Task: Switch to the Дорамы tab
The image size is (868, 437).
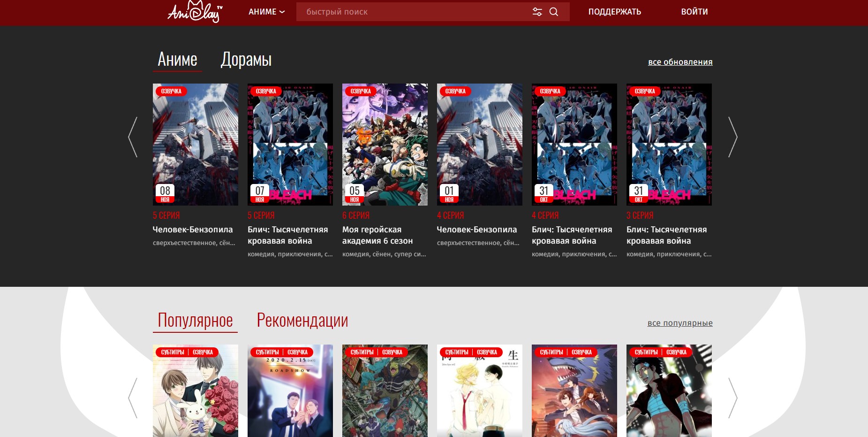Action: 246,60
